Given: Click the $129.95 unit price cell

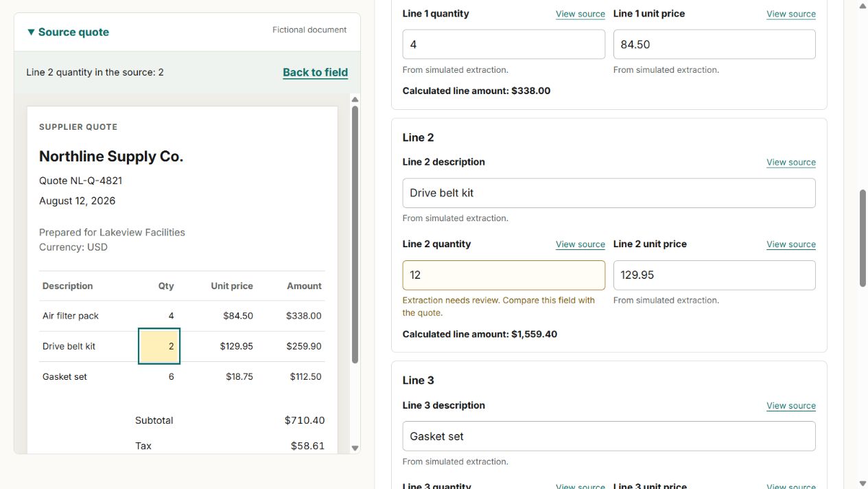Looking at the screenshot, I should tap(236, 346).
